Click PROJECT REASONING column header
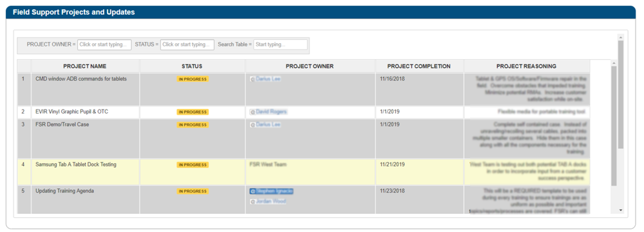This screenshot has width=644, height=232. [527, 66]
